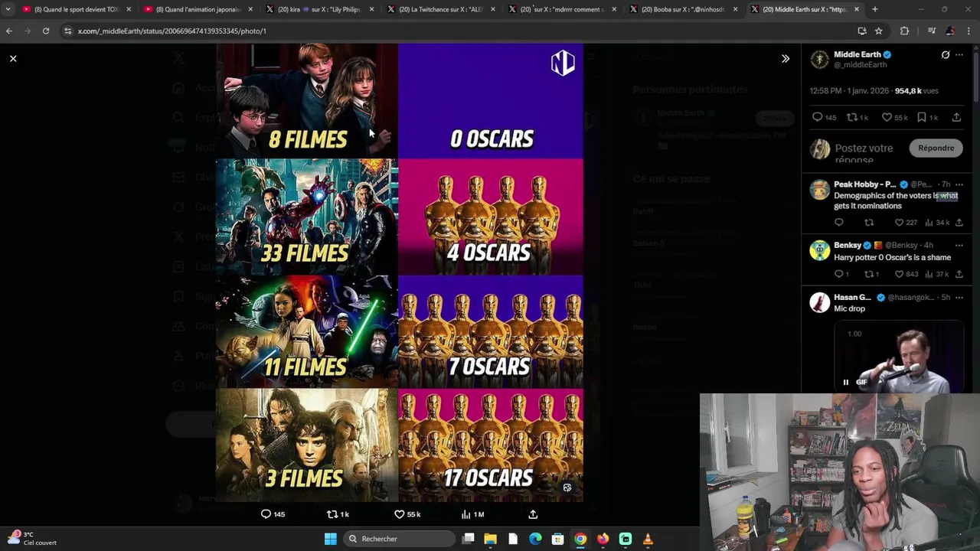This screenshot has width=980, height=551.
Task: Open the @_middleEarth handle link
Action: coord(860,65)
